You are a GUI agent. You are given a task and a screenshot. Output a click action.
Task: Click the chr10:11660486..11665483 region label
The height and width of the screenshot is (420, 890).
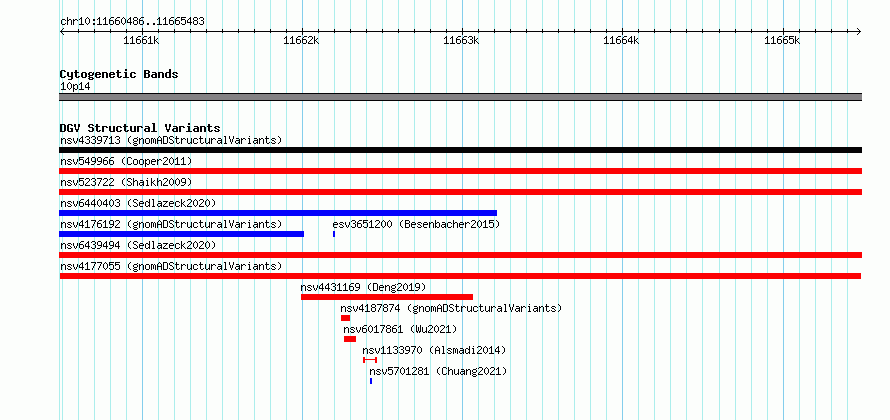pyautogui.click(x=132, y=22)
